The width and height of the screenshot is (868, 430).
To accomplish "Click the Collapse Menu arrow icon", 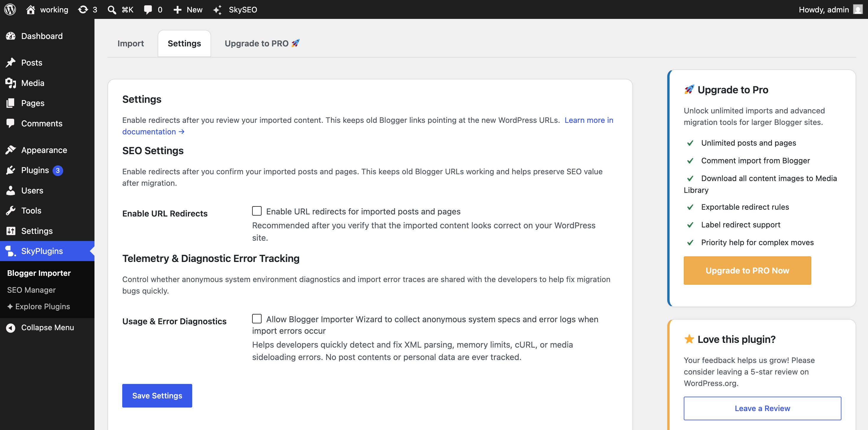I will (x=11, y=327).
